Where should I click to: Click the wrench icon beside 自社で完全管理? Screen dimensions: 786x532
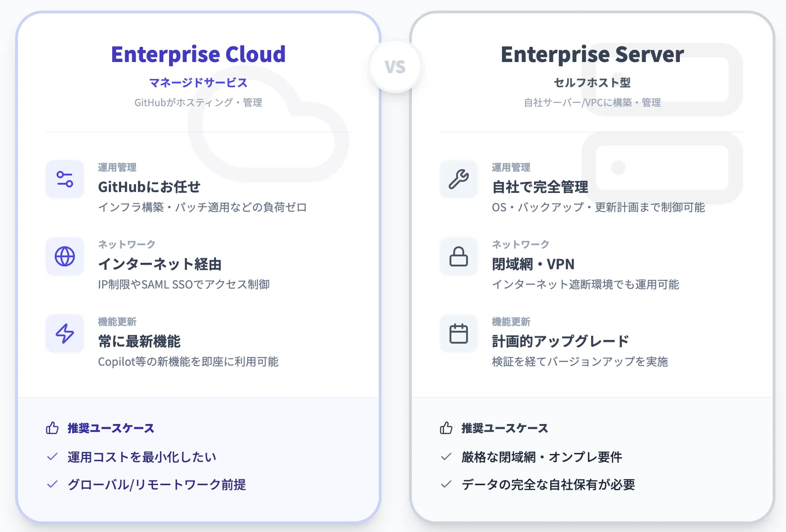[x=458, y=180]
